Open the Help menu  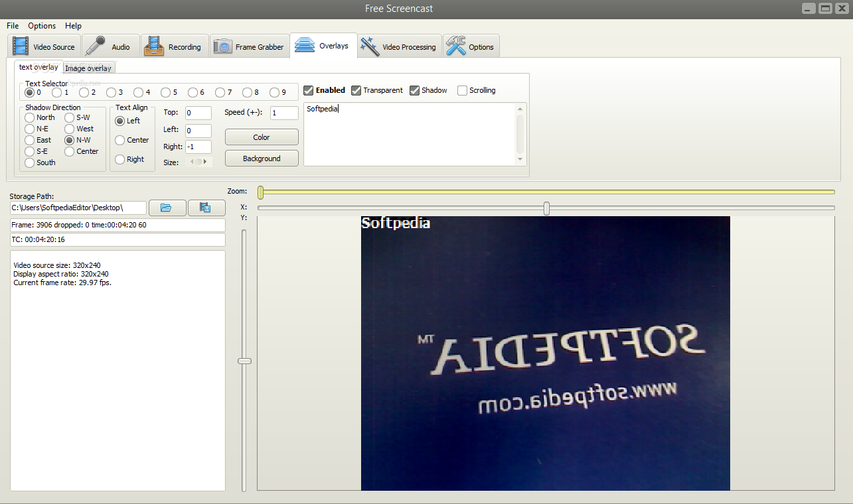(x=73, y=26)
